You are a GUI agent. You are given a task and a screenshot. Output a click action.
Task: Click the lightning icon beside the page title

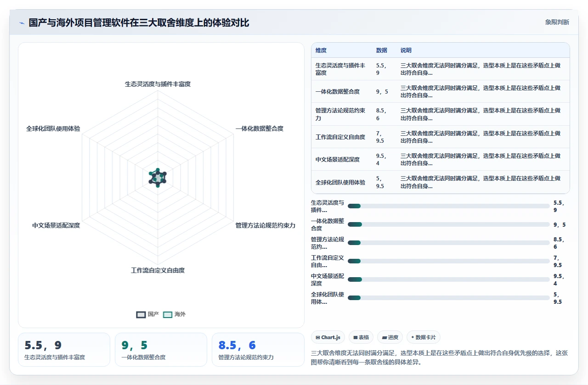[x=22, y=23]
